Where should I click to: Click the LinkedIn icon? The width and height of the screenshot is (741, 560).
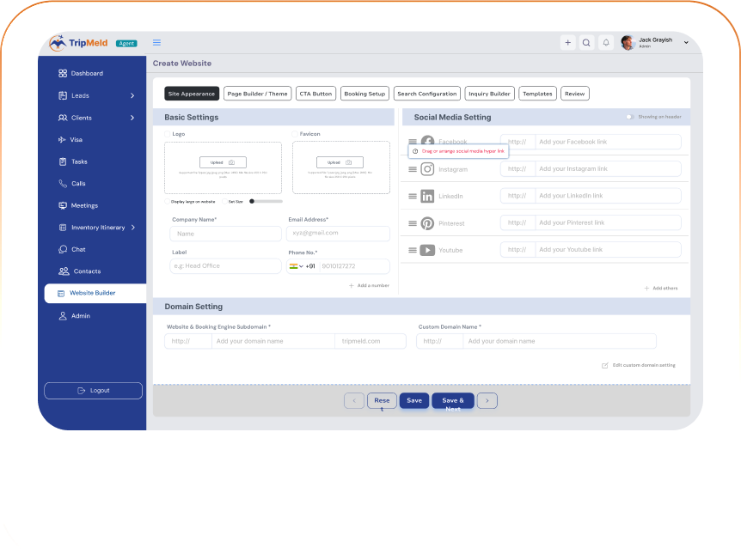(x=427, y=196)
